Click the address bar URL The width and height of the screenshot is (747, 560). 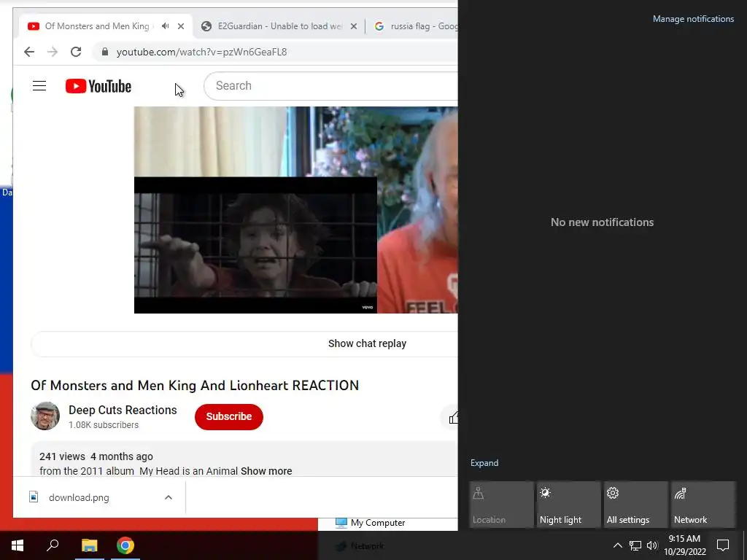tap(201, 52)
